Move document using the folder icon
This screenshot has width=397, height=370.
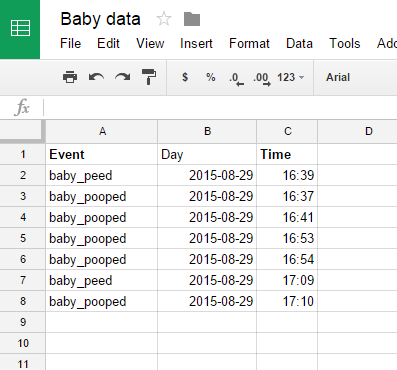(192, 19)
